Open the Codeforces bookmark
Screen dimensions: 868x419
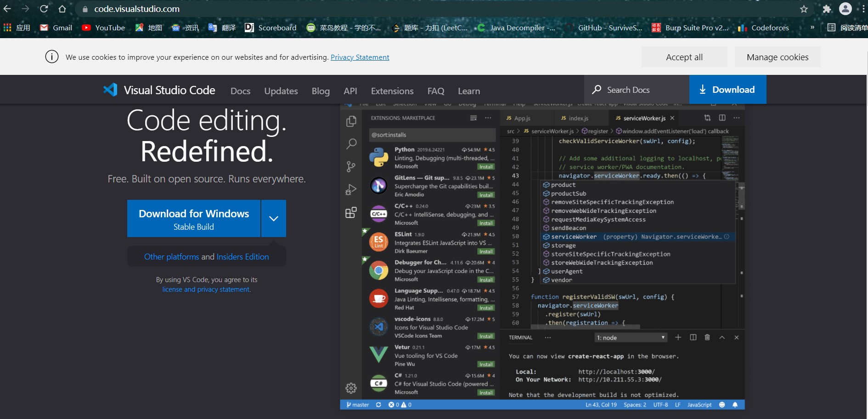pos(763,28)
